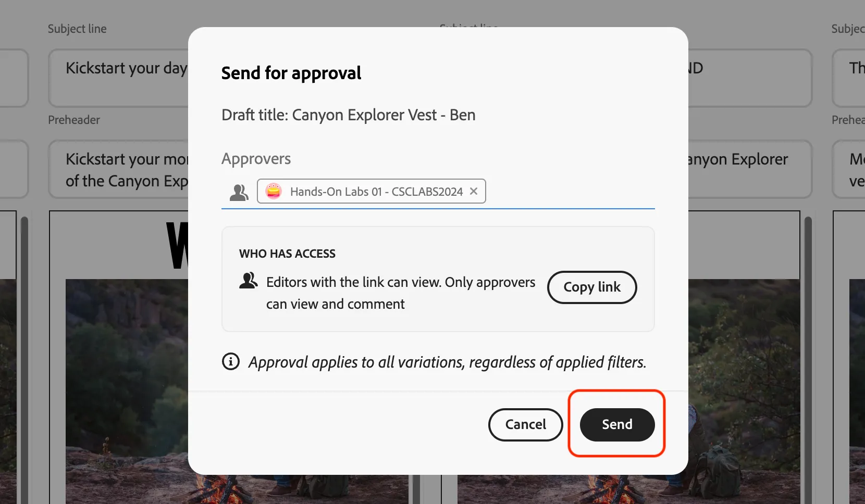Click the right email preview scrollbar
The height and width of the screenshot is (504, 865).
pyautogui.click(x=808, y=359)
